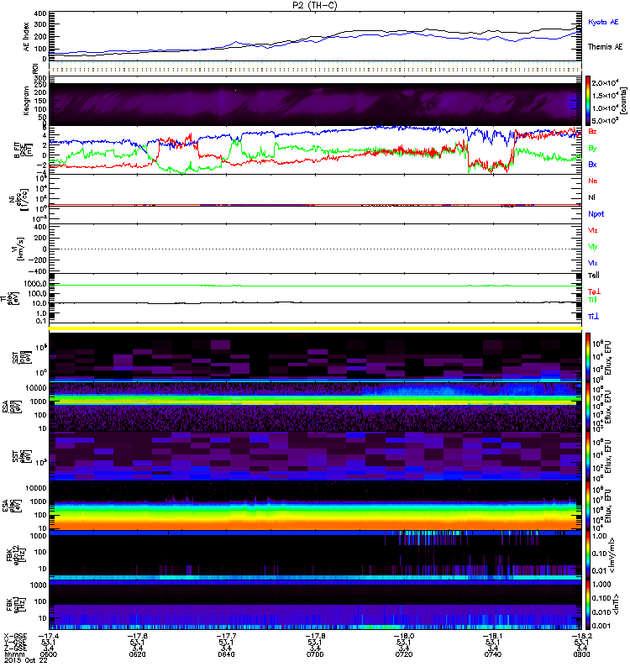Click the 0700 time axis label
The height and width of the screenshot is (672, 630).
315,654
